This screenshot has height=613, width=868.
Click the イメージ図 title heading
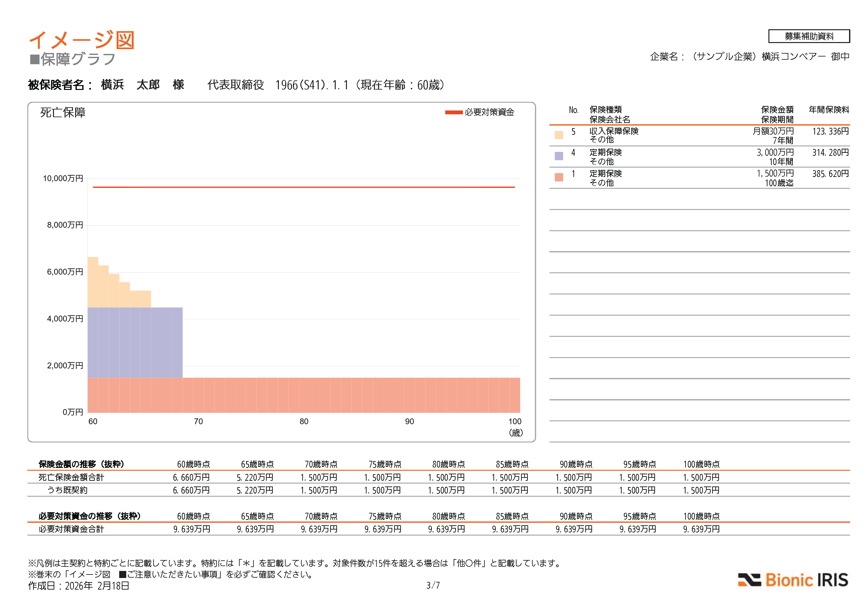[82, 40]
